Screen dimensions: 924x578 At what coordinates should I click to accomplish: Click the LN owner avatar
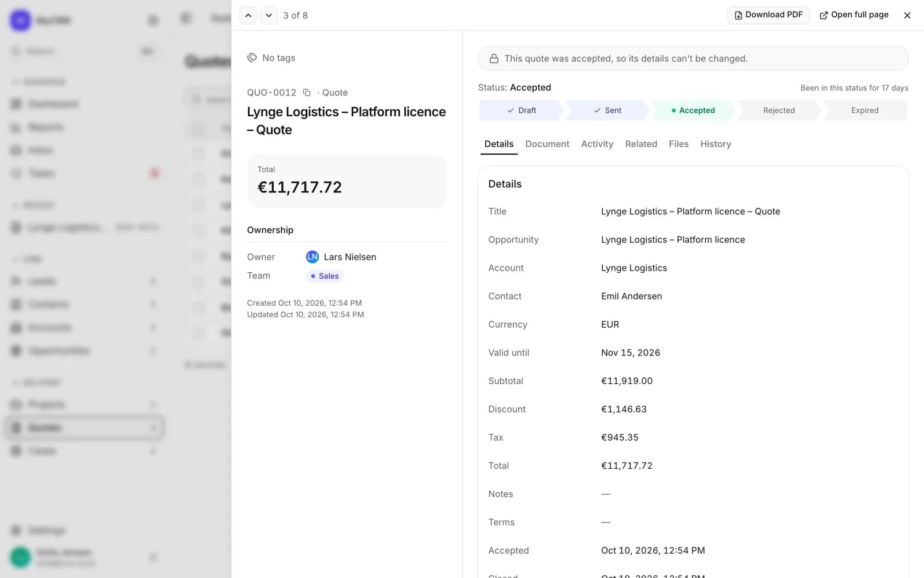pos(312,257)
